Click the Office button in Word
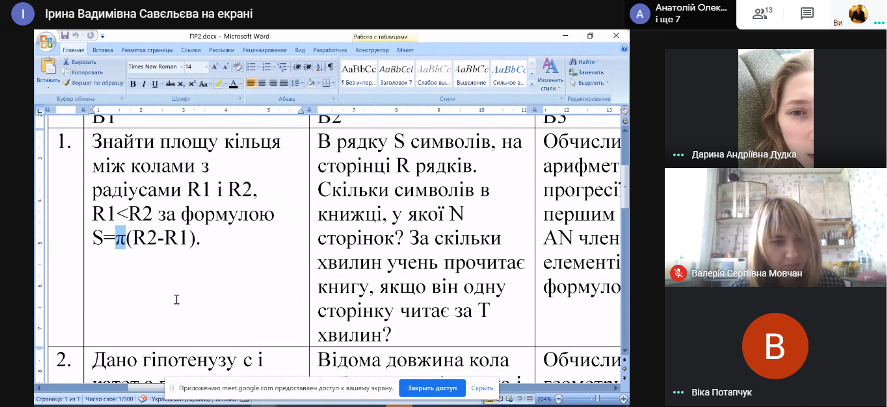 47,41
